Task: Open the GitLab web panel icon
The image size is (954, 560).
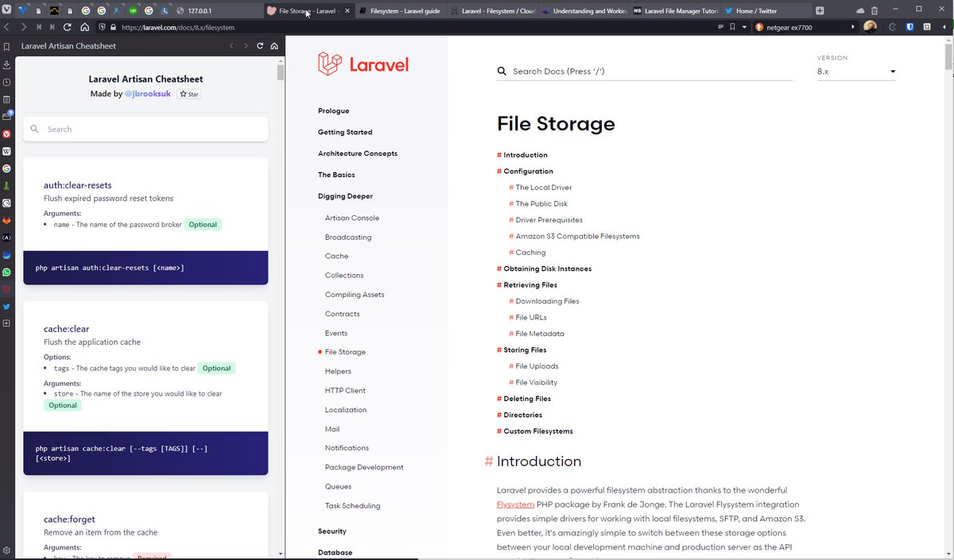Action: tap(6, 220)
